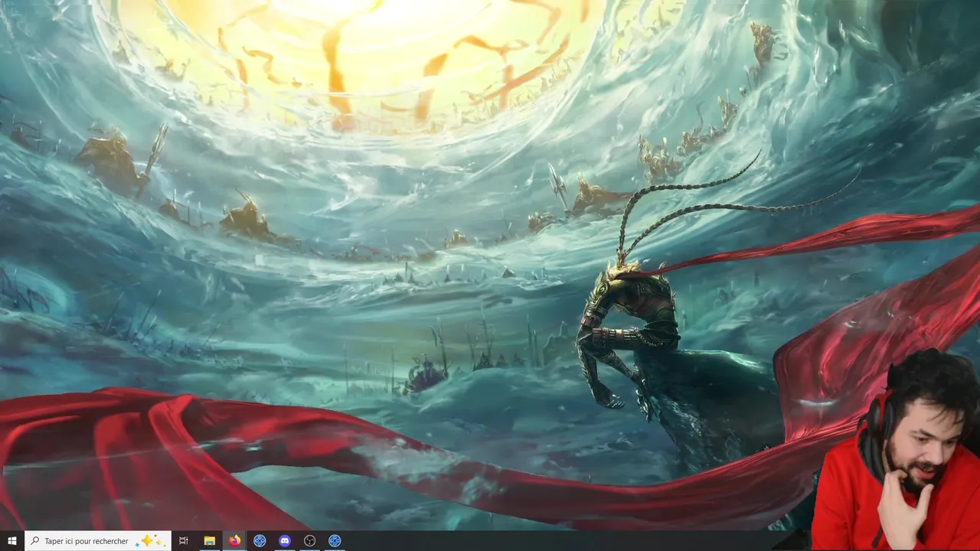Open Discord from the taskbar
The image size is (980, 551).
pyautogui.click(x=285, y=541)
